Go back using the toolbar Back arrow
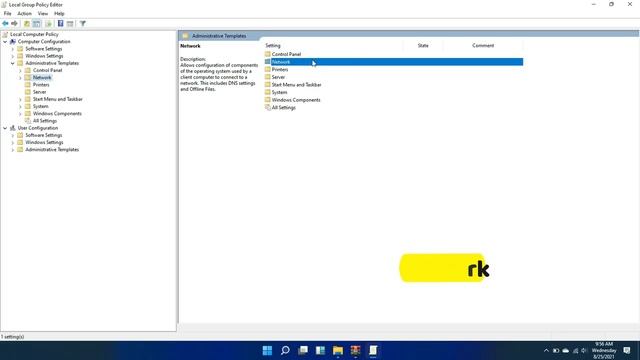 (5, 24)
